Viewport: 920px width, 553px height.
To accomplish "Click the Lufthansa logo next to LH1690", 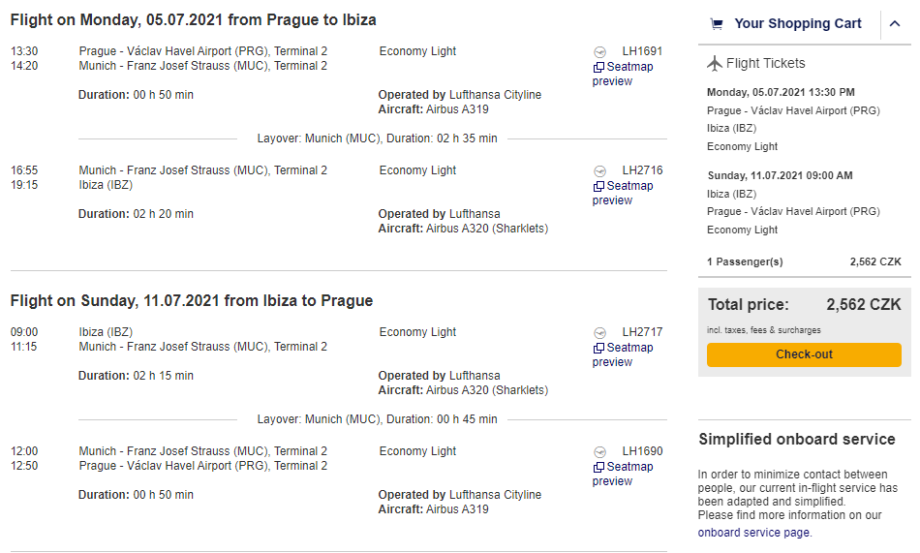I will [600, 452].
